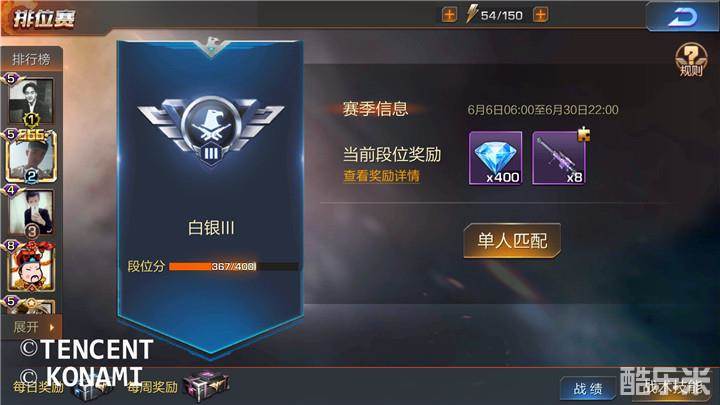Select the second-ranked gold-framed avatar
The height and width of the screenshot is (405, 720).
pyautogui.click(x=31, y=157)
